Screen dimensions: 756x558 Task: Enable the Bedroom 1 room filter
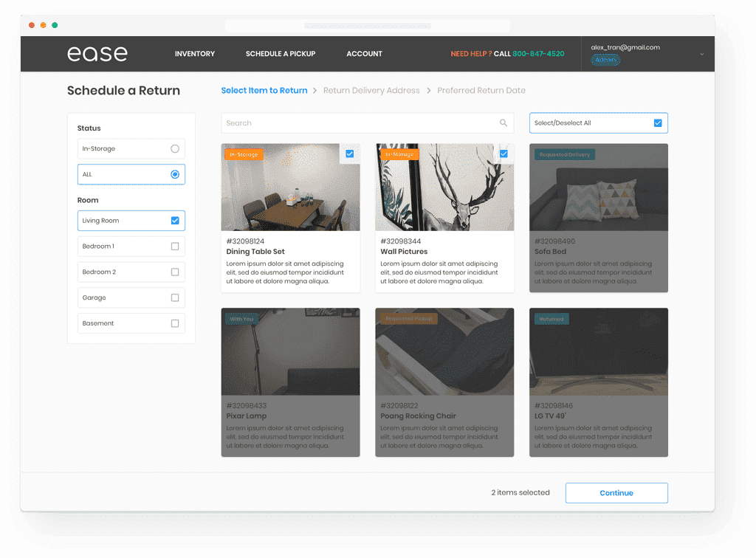pos(175,247)
